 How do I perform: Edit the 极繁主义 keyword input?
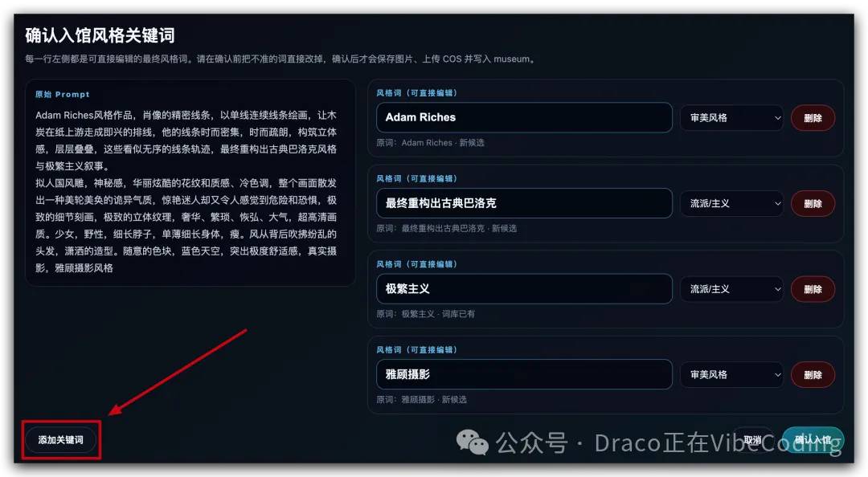pos(524,289)
